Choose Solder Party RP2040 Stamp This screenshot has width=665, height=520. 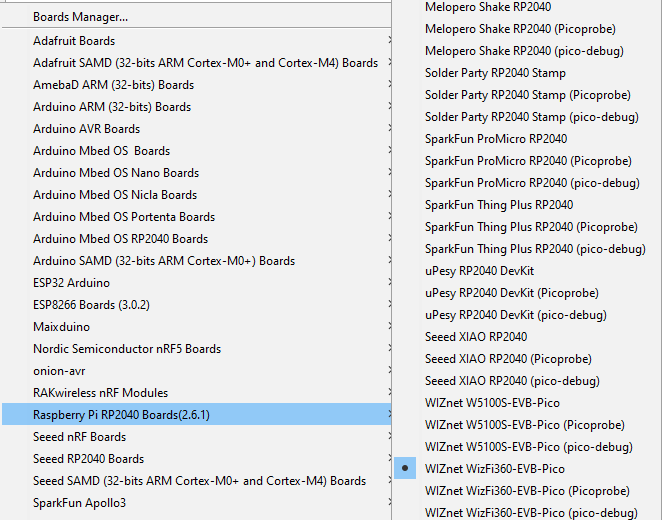[x=527, y=73]
